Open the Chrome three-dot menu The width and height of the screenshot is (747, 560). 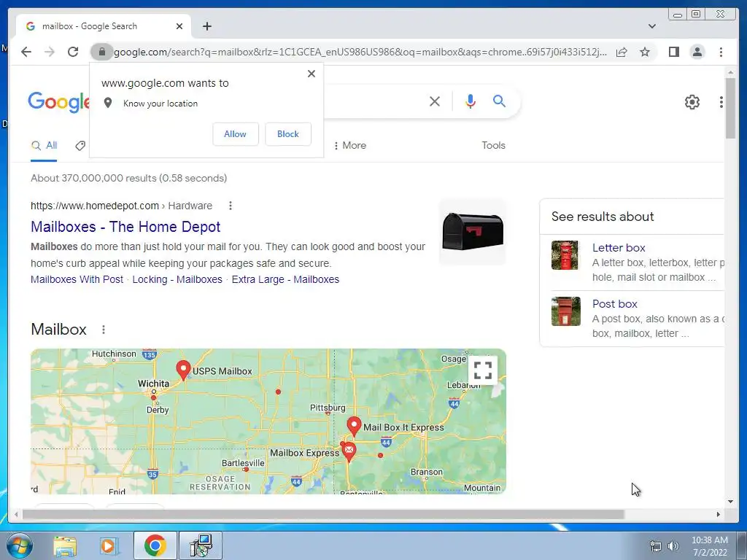pyautogui.click(x=721, y=52)
